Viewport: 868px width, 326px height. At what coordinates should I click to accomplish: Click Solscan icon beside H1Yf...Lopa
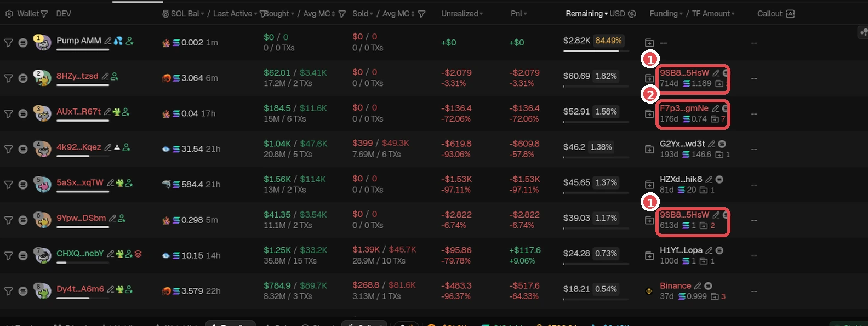(x=719, y=250)
